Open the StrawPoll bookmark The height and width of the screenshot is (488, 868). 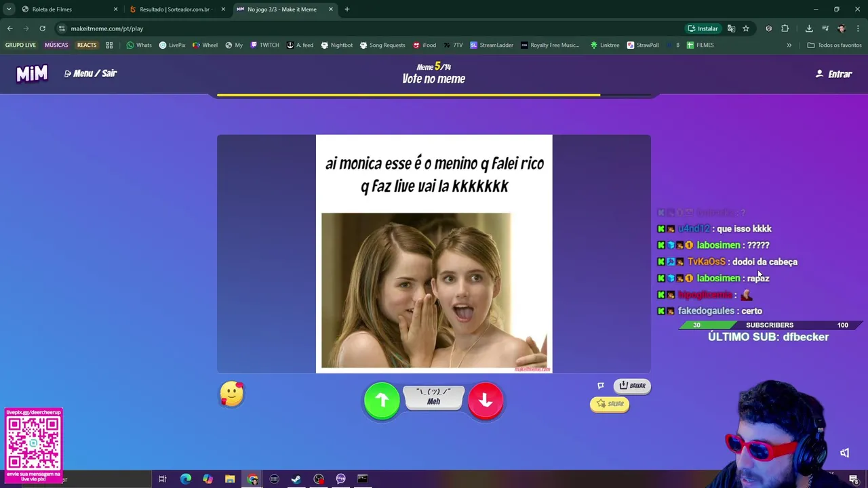pos(643,45)
